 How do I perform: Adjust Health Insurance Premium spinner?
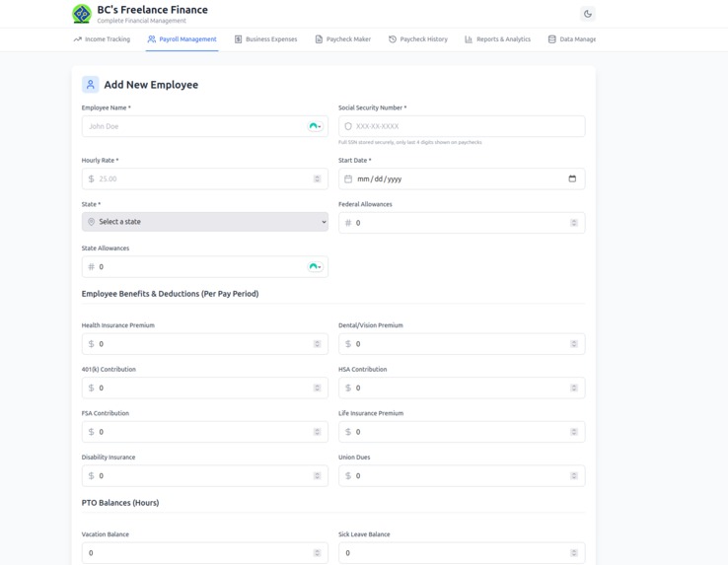tap(317, 344)
